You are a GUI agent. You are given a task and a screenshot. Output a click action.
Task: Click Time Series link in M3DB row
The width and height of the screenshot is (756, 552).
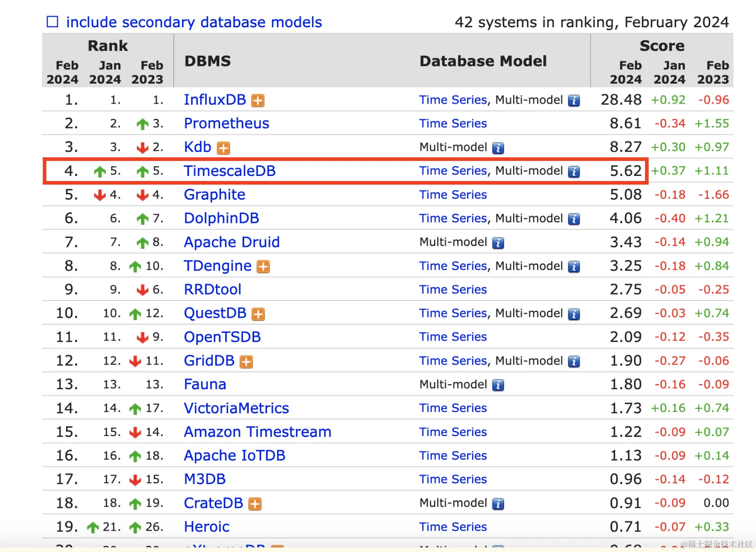coord(453,479)
